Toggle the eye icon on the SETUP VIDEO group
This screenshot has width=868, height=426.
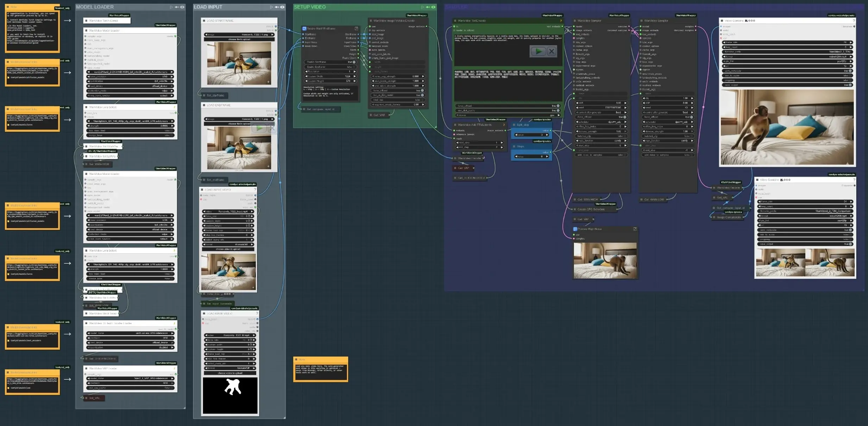tap(433, 7)
